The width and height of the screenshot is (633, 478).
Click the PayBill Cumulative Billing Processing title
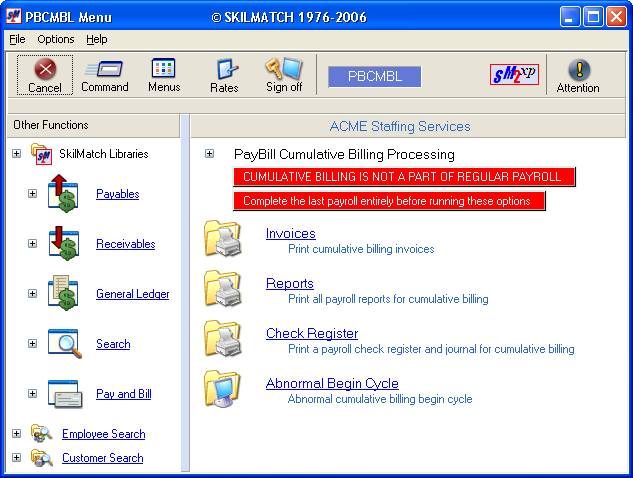(344, 154)
